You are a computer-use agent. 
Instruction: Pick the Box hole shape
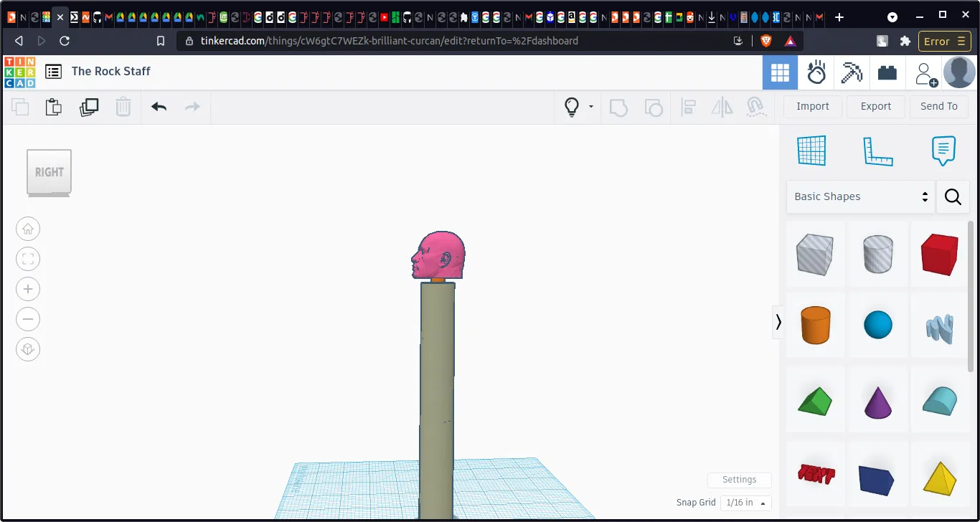815,254
